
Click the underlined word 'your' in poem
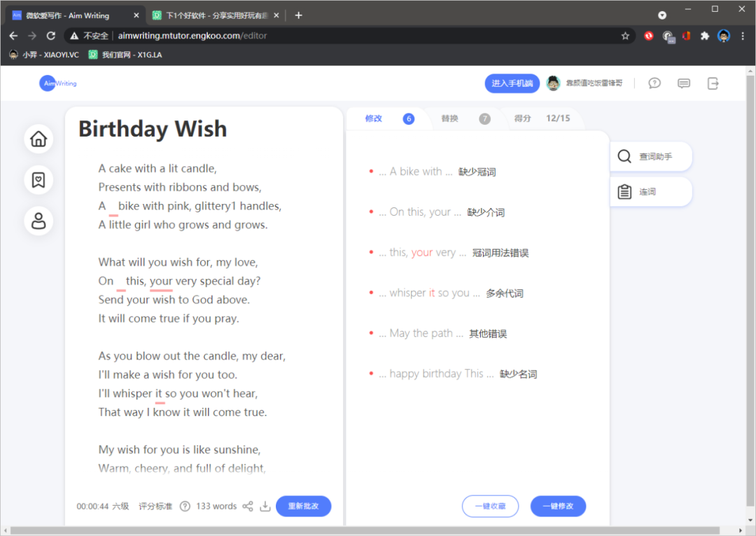pos(161,281)
